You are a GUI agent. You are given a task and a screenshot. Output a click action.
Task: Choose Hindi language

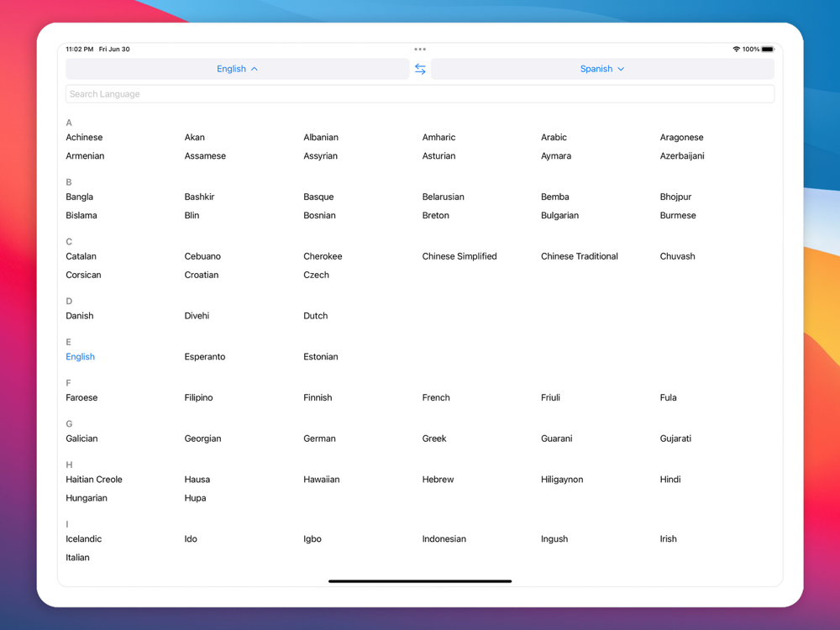pos(670,480)
